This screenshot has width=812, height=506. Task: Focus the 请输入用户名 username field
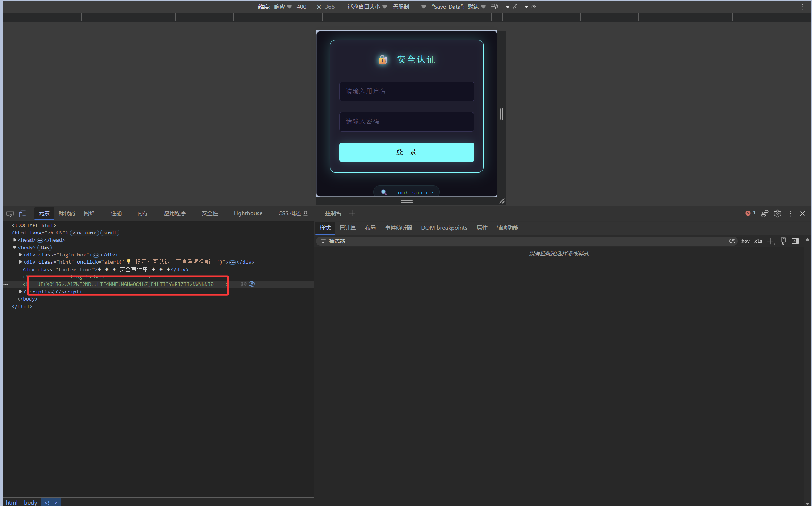[x=407, y=91]
